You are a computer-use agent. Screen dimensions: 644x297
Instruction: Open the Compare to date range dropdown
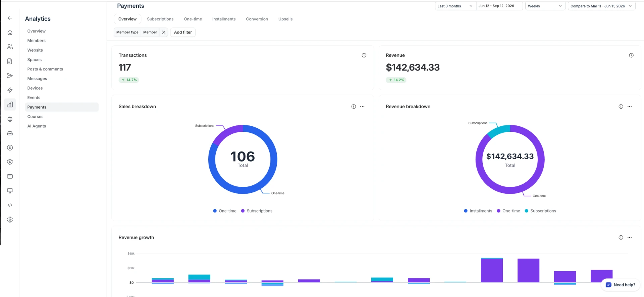pyautogui.click(x=601, y=6)
